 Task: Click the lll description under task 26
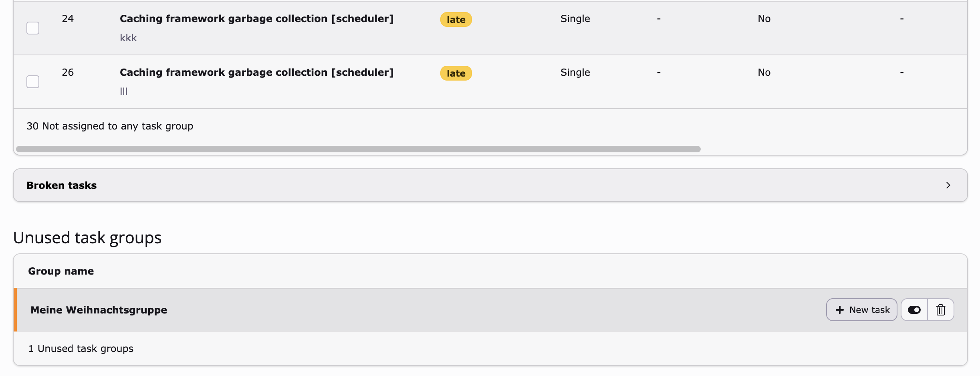point(124,92)
